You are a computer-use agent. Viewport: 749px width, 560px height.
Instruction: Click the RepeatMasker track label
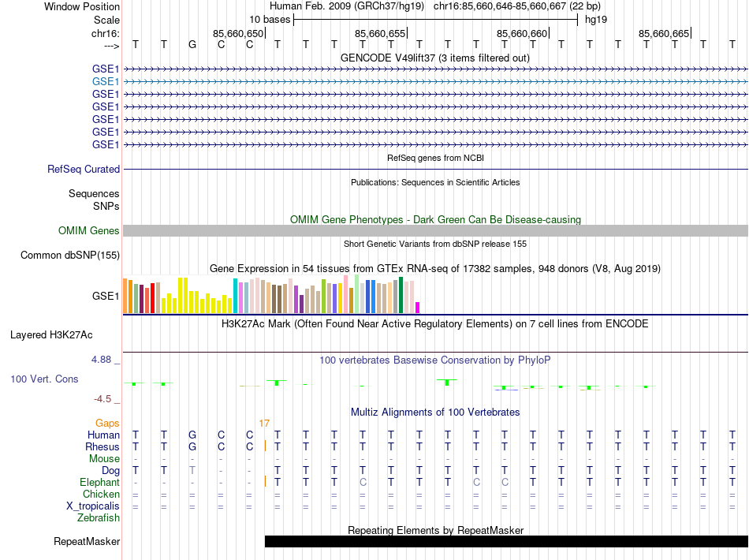(x=87, y=541)
